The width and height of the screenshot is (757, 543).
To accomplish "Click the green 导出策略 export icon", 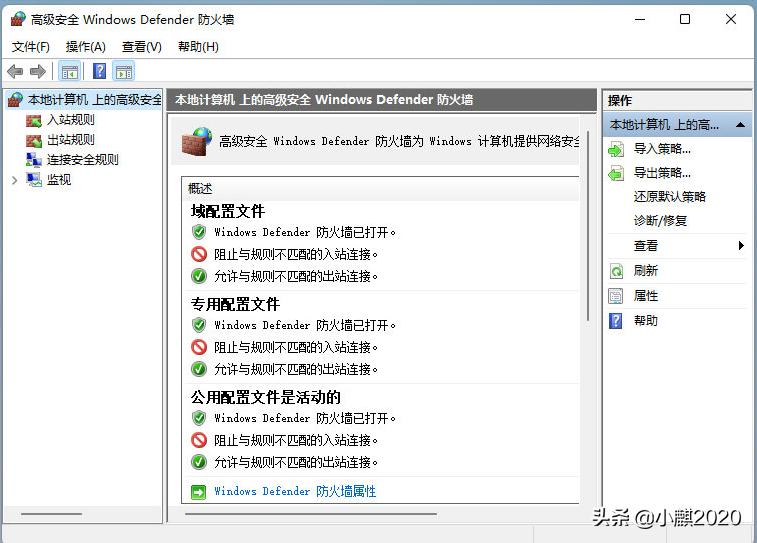I will point(616,173).
